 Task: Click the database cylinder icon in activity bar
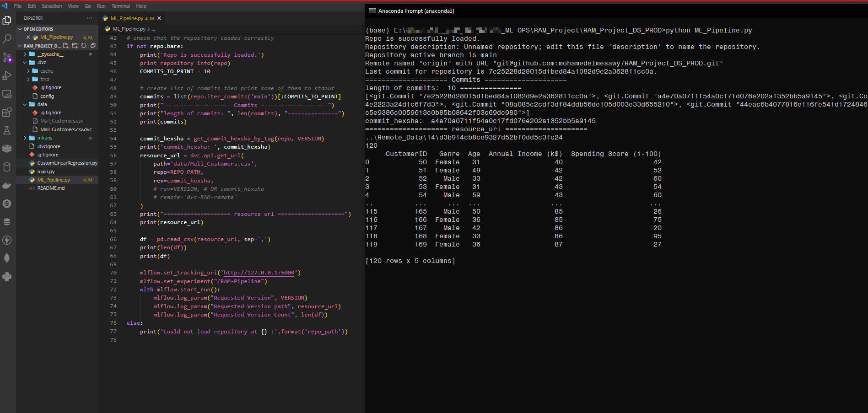pos(7,167)
